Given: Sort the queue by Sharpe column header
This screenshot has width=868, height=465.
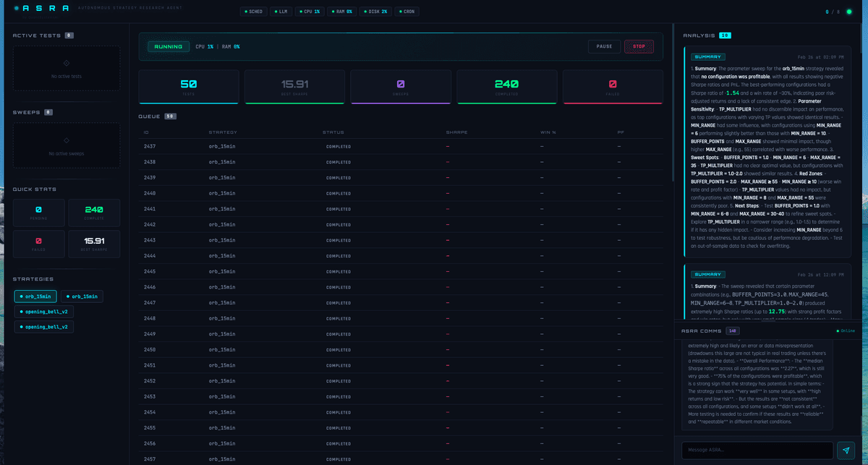Looking at the screenshot, I should [x=456, y=132].
